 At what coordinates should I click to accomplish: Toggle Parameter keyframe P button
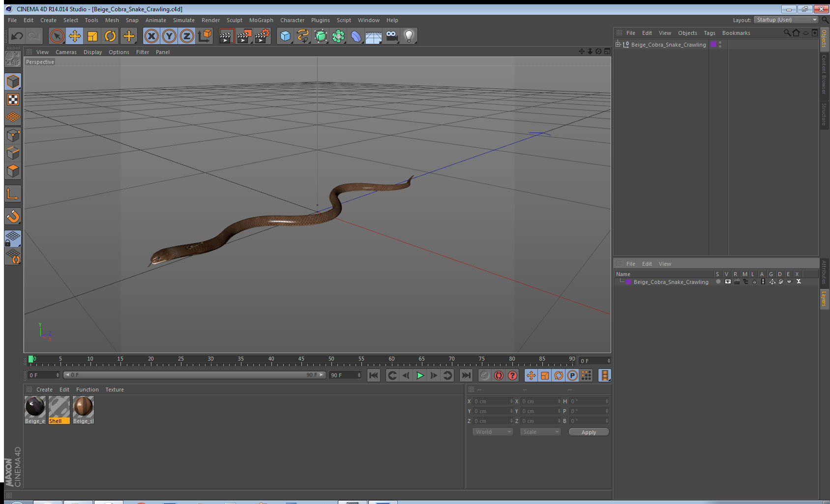(x=572, y=375)
